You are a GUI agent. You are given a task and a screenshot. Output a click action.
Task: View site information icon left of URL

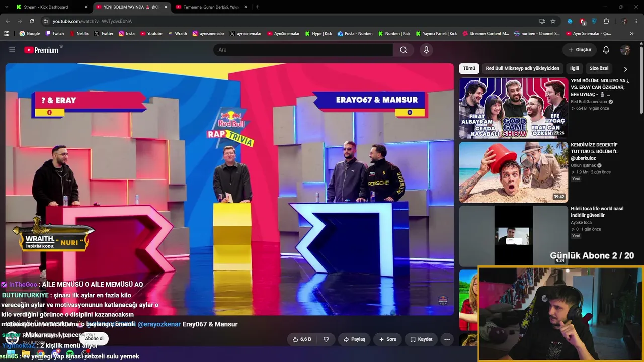pos(46,21)
